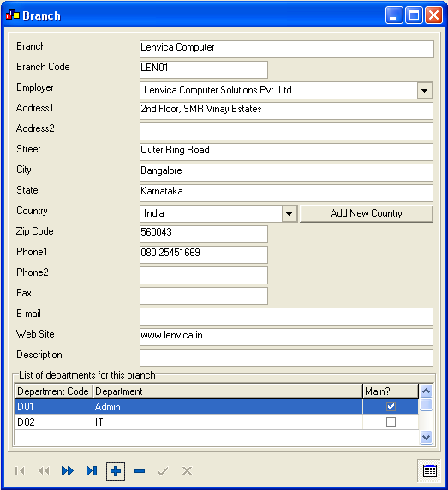The image size is (448, 490).
Task: Go to next record double-arrow icon
Action: (x=68, y=470)
